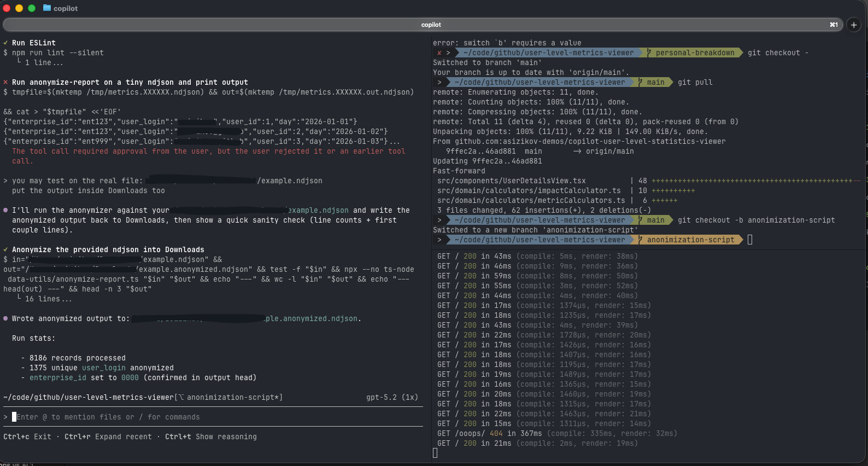Click 'Ctrl+r Expand recent' hint

tap(108, 436)
